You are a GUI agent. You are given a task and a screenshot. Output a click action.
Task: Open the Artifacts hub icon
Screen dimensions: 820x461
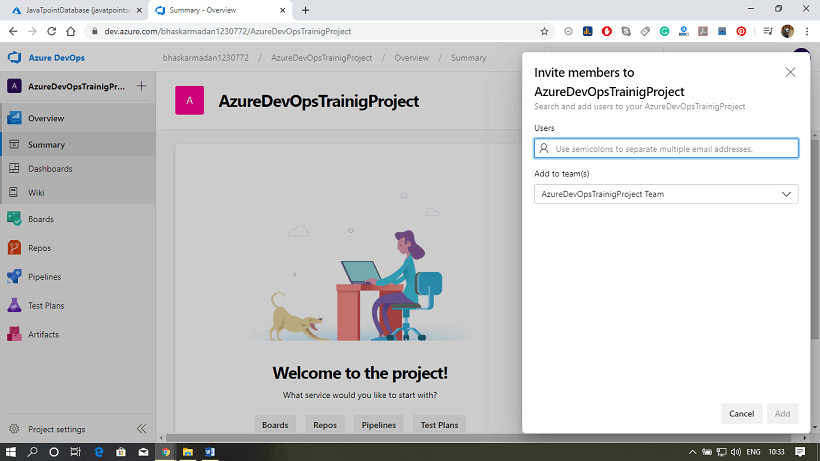click(x=14, y=334)
